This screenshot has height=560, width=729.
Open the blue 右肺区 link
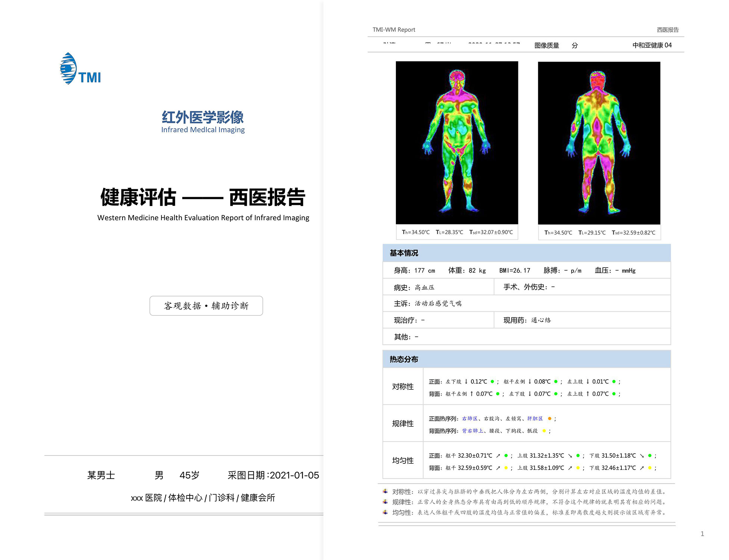[x=470, y=419]
